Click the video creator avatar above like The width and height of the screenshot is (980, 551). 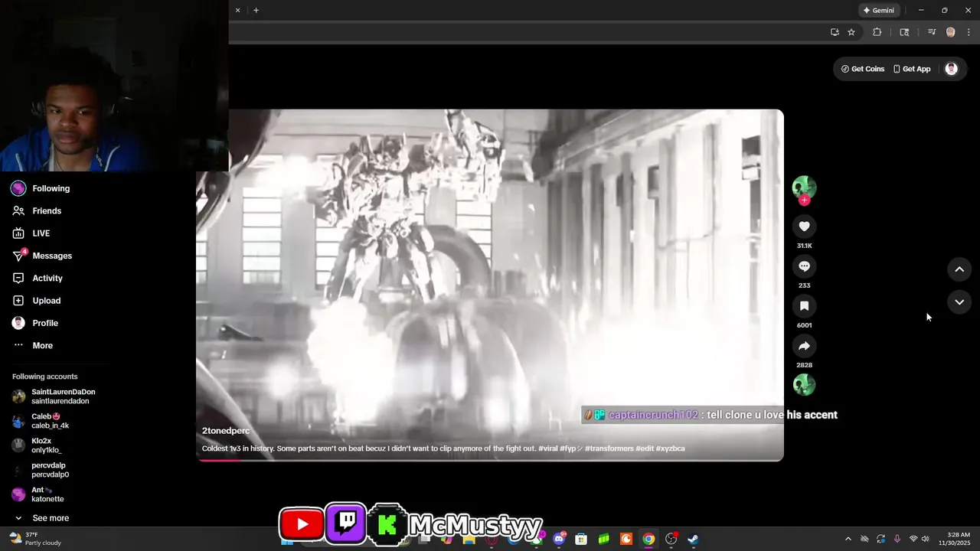(804, 187)
